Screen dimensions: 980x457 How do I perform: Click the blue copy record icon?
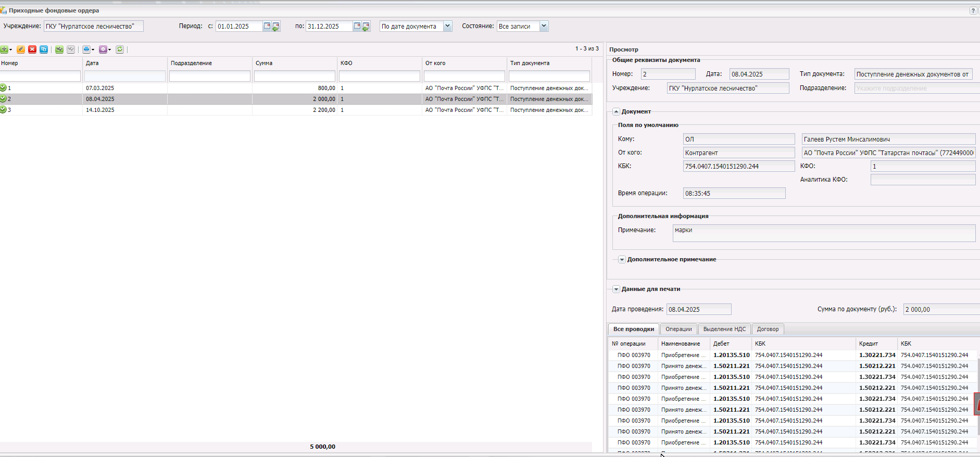click(x=44, y=49)
